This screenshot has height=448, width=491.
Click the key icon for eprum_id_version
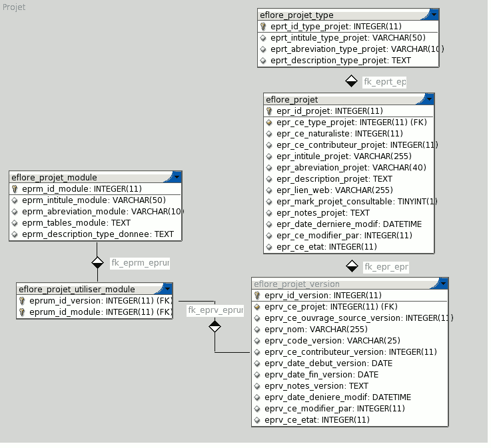[x=22, y=300]
